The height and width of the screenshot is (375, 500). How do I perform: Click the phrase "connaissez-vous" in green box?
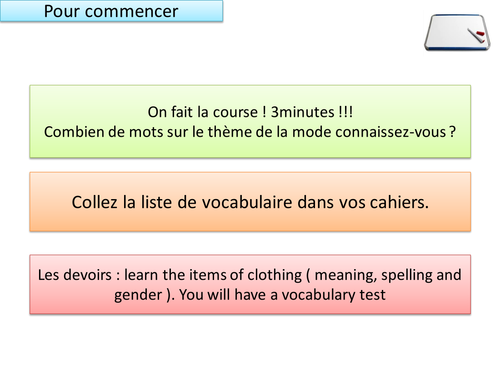click(x=391, y=132)
